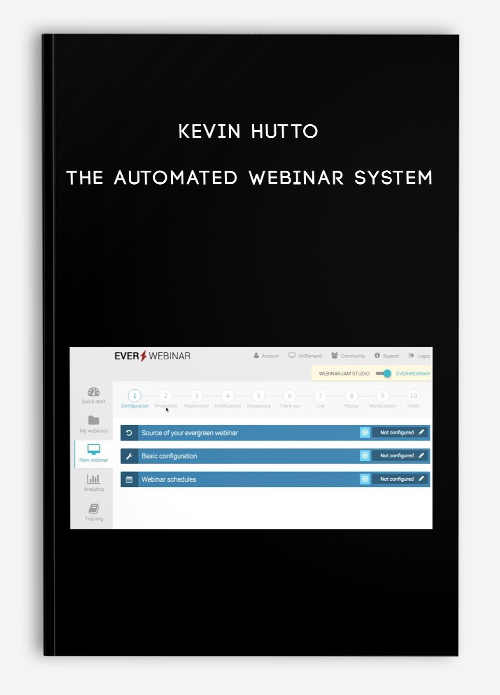Go to step 2 Presenters
The height and width of the screenshot is (695, 500).
[x=166, y=399]
